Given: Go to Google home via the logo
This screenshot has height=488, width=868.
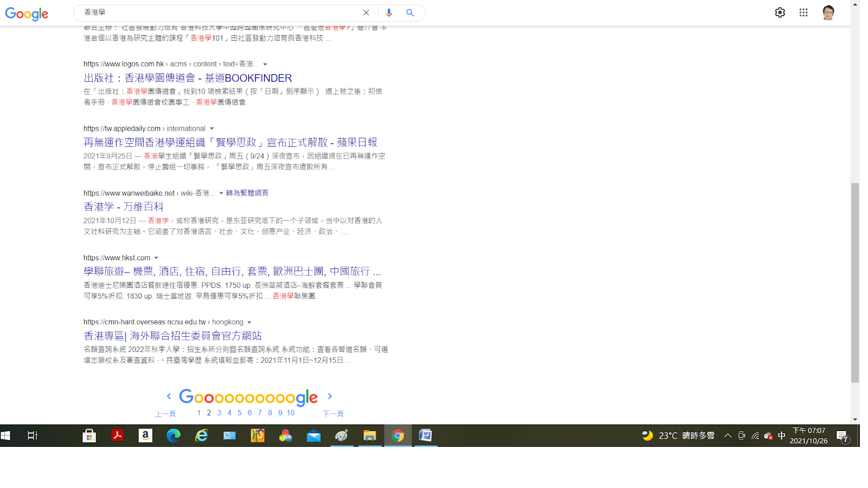Looking at the screenshot, I should (x=27, y=14).
